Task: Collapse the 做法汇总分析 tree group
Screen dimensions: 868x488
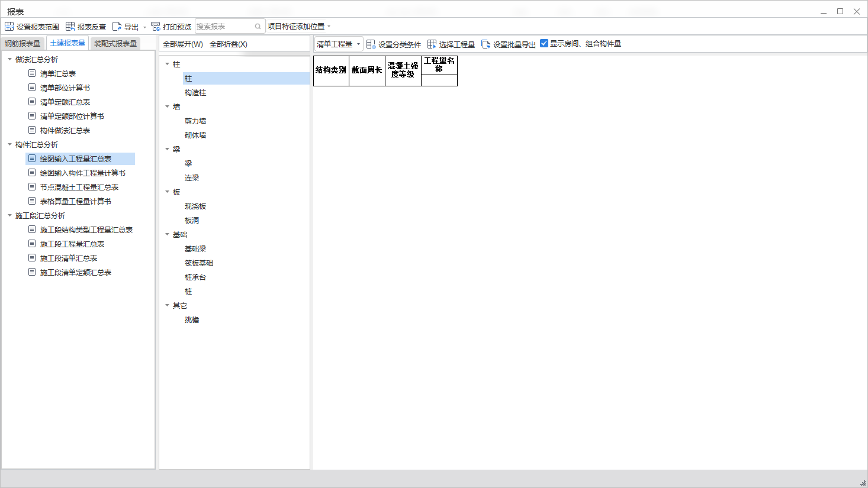Action: (9, 59)
